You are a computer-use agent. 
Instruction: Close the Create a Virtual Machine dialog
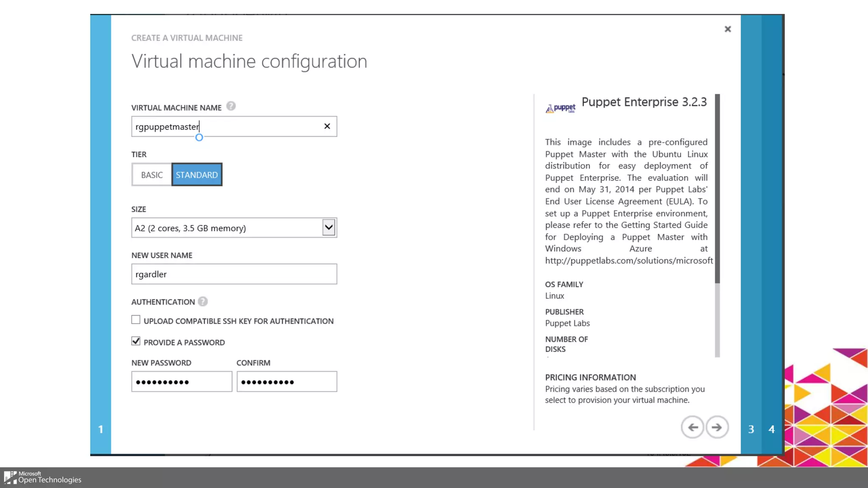[x=728, y=29]
